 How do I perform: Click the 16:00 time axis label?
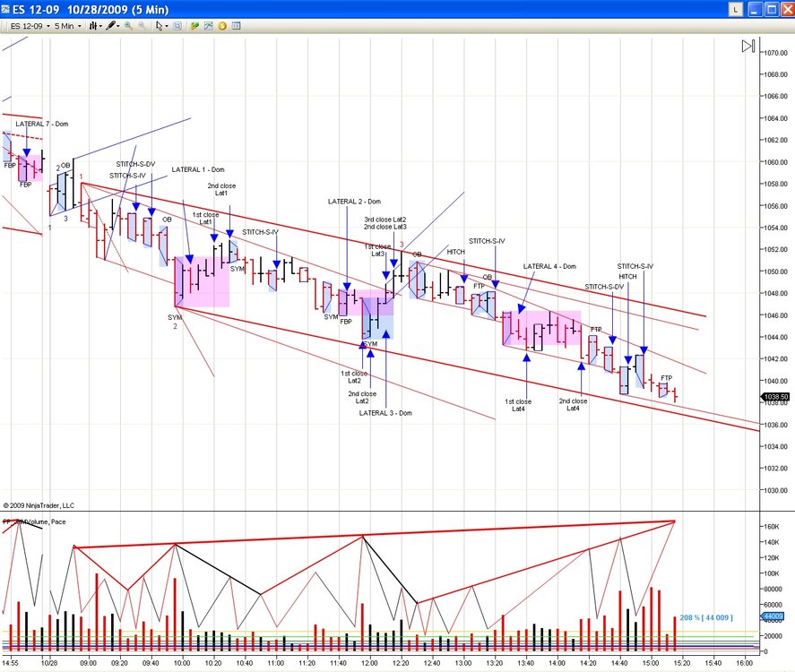click(744, 663)
